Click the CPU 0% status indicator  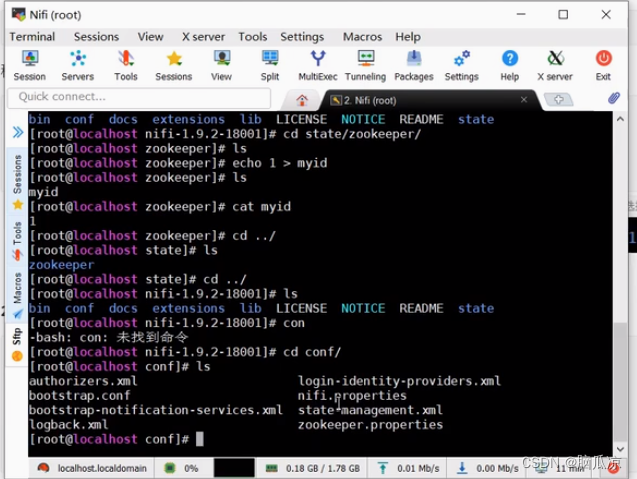coord(182,468)
